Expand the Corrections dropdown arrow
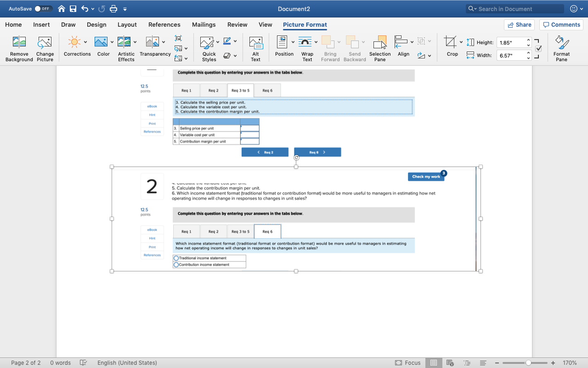588x368 pixels. pyautogui.click(x=85, y=42)
